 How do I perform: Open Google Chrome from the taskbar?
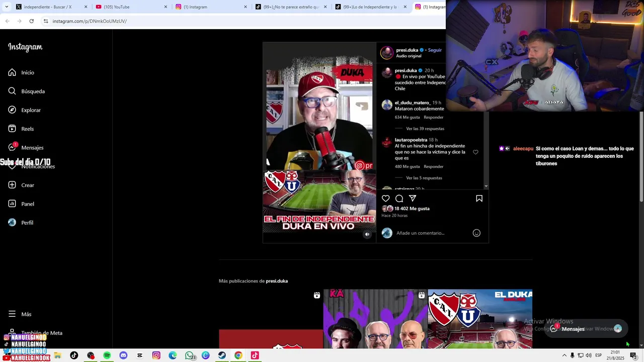(x=238, y=355)
